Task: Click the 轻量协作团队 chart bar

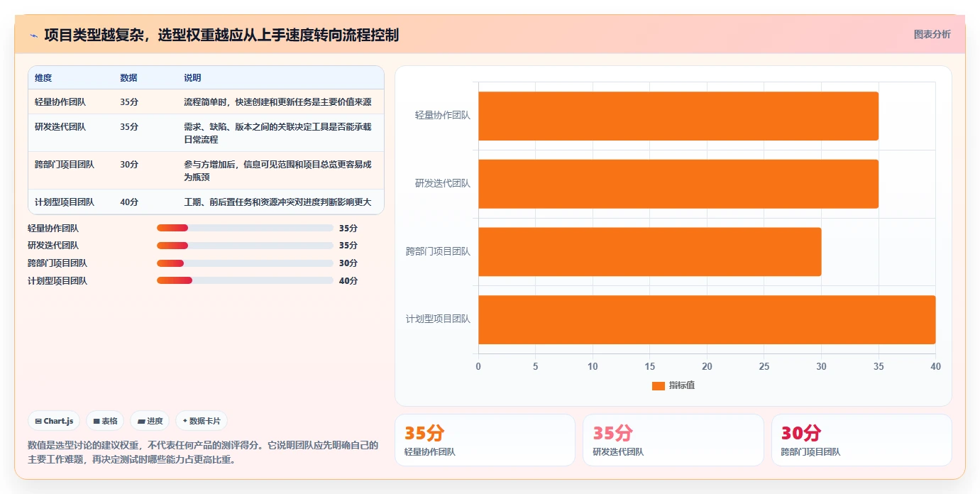Action: [678, 116]
